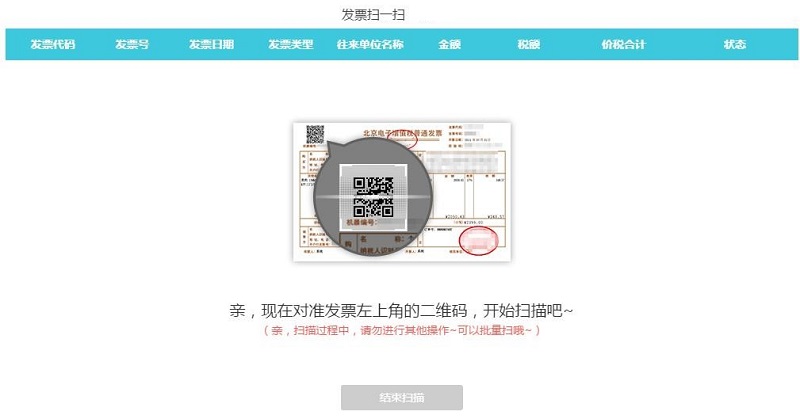
Task: Select the 发票代码 column header
Action: tap(53, 44)
